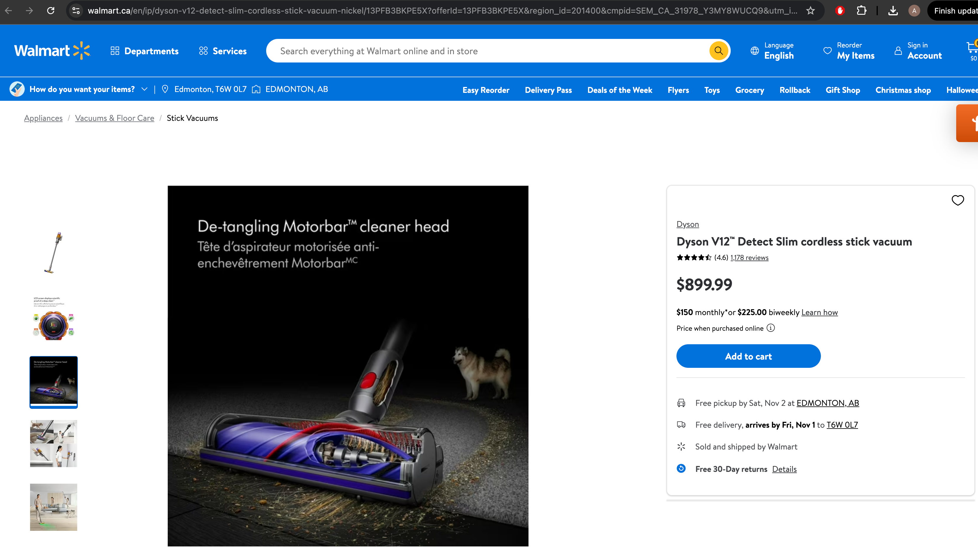The image size is (978, 560).
Task: Click the reload page icon
Action: 51,10
